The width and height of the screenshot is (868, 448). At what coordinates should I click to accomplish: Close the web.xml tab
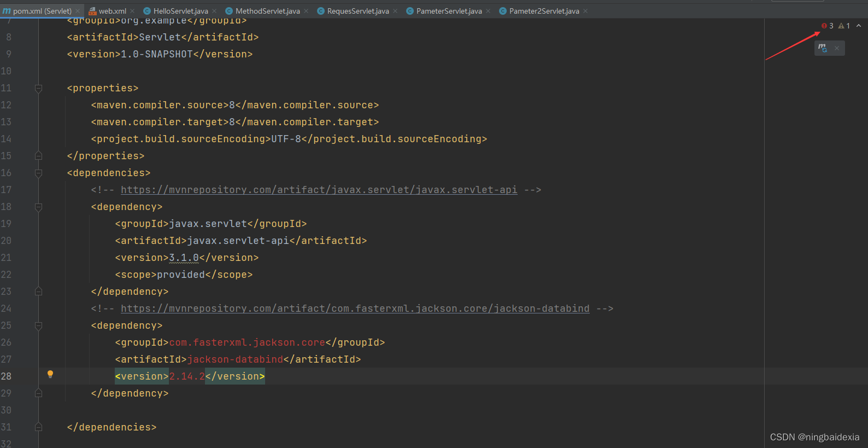[x=132, y=11]
